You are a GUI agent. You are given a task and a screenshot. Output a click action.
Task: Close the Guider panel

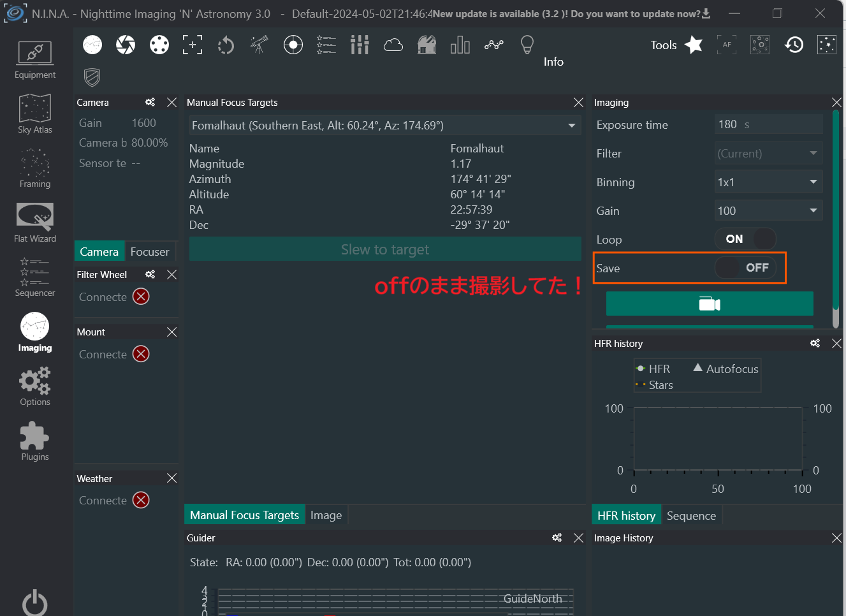click(578, 538)
